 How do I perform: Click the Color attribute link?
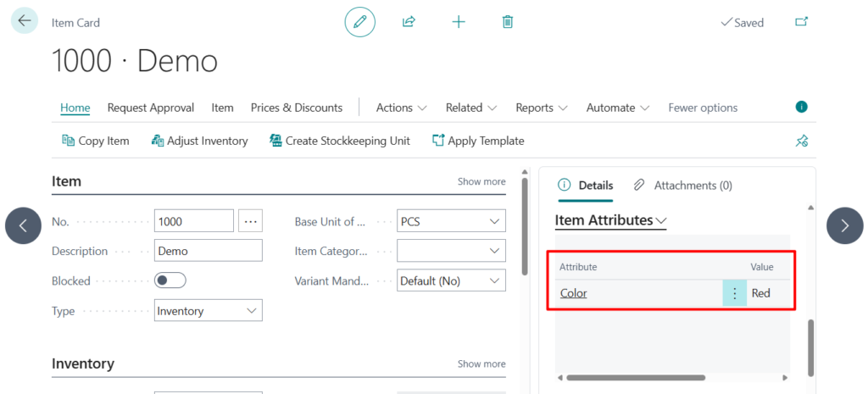pos(574,293)
